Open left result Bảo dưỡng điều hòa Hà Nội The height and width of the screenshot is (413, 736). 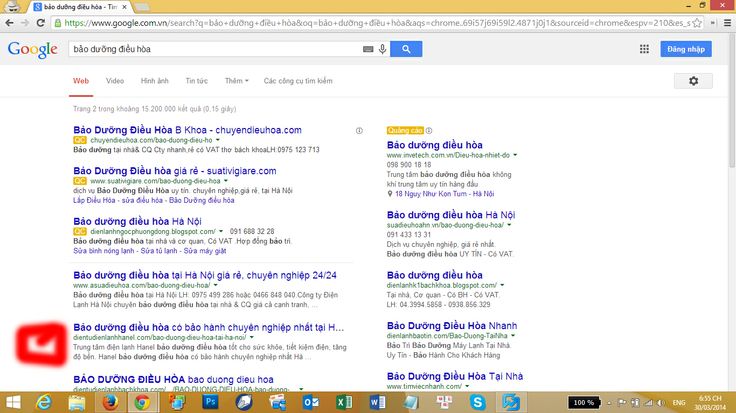coord(137,221)
